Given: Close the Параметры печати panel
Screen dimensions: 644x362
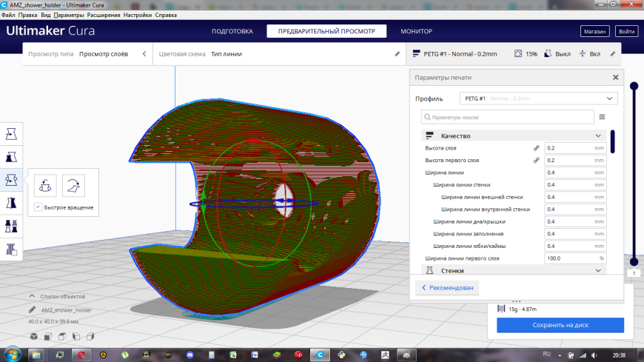Looking at the screenshot, I should tap(616, 77).
